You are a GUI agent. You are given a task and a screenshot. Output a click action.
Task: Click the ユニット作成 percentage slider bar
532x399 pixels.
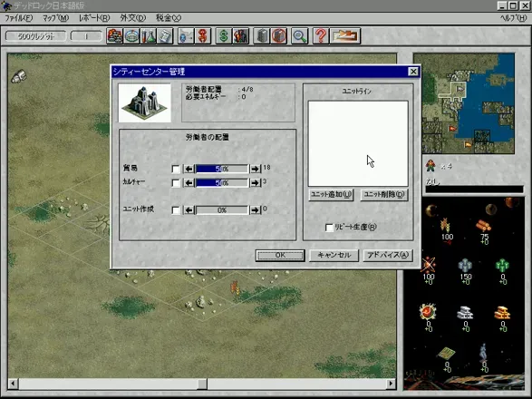pos(222,210)
